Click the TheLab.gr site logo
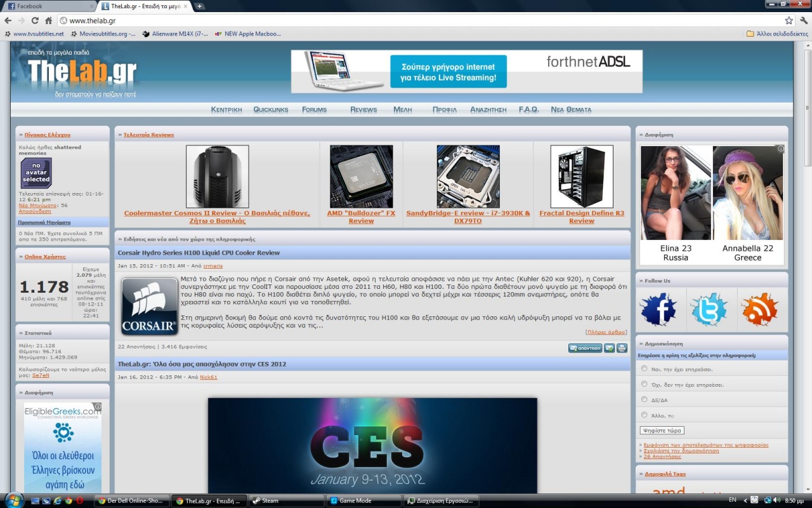 pos(82,74)
